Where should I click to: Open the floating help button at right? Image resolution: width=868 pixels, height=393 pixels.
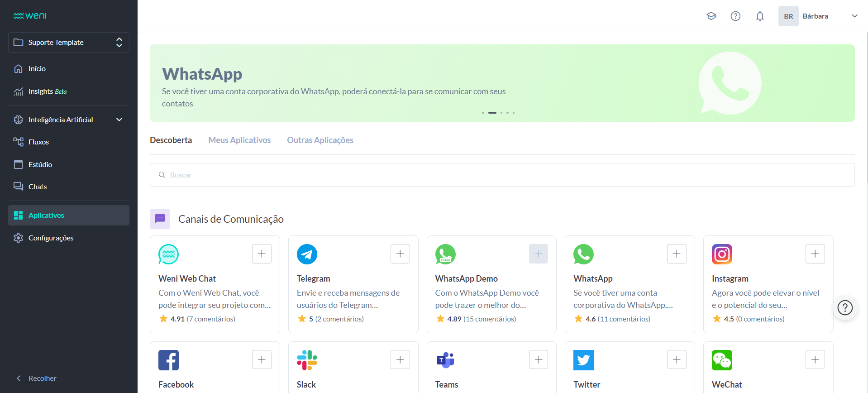tap(845, 307)
